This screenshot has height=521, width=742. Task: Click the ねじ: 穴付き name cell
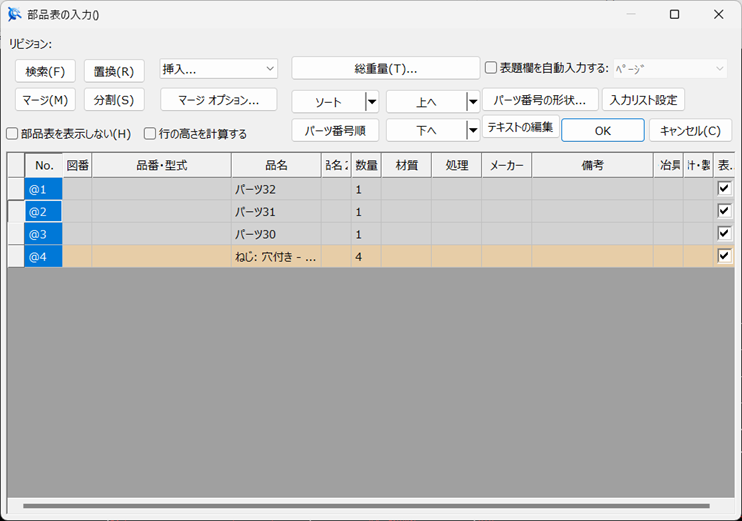(276, 256)
